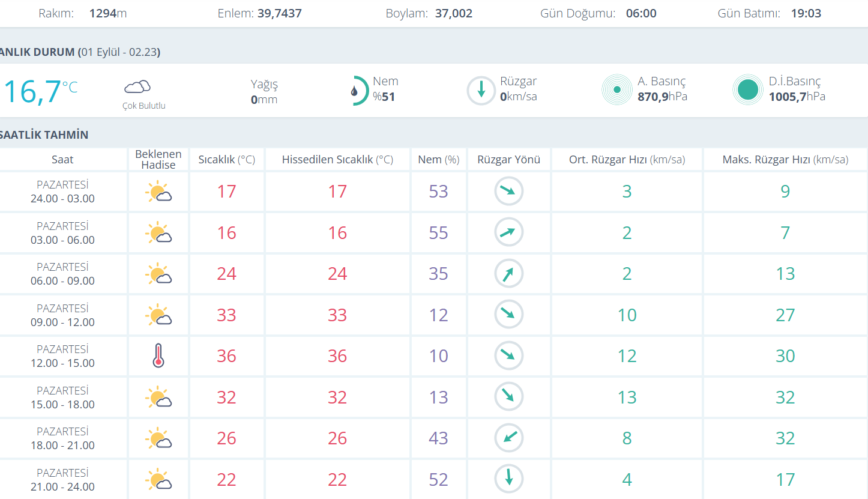Click the Ort. Rüzgar Hızı column header

[x=627, y=160]
